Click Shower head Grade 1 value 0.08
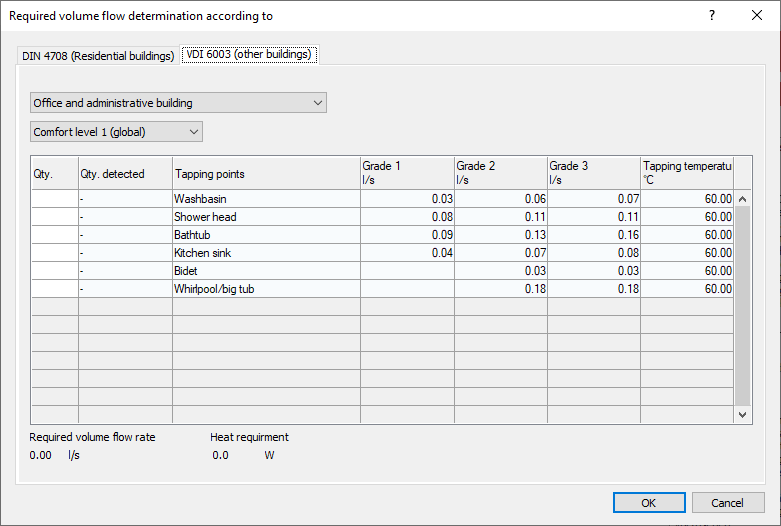The width and height of the screenshot is (781, 526). (407, 217)
